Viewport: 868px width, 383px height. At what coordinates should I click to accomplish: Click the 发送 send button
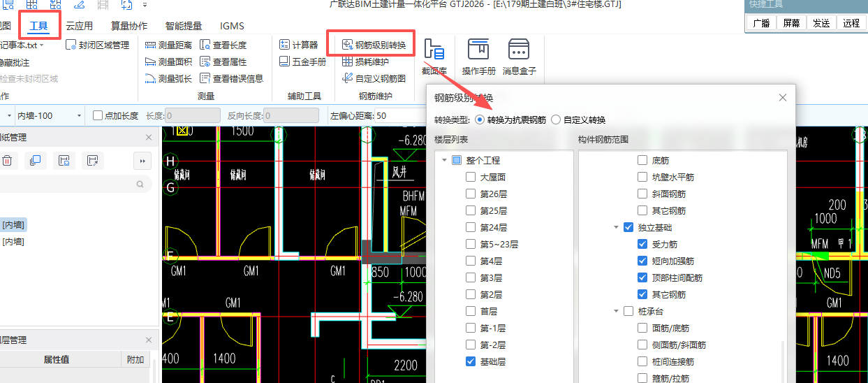coord(821,22)
